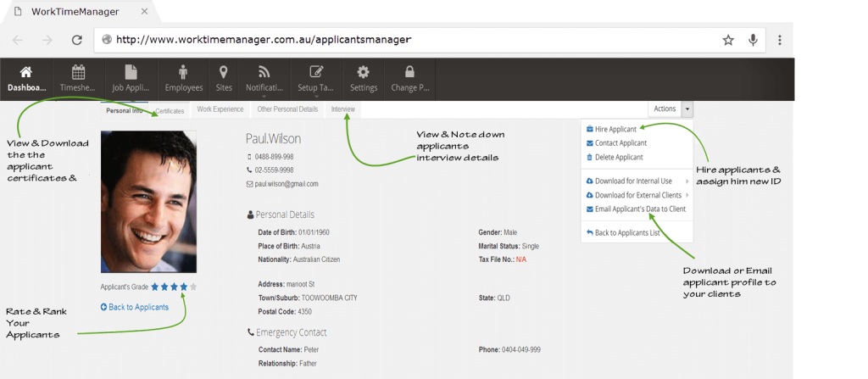Reload the browser page
This screenshot has width=868, height=379.
click(x=77, y=40)
